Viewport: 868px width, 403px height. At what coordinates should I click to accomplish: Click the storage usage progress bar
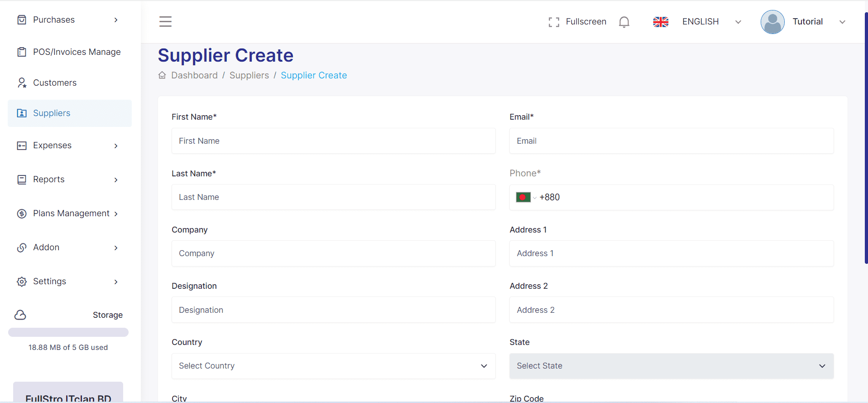click(68, 332)
